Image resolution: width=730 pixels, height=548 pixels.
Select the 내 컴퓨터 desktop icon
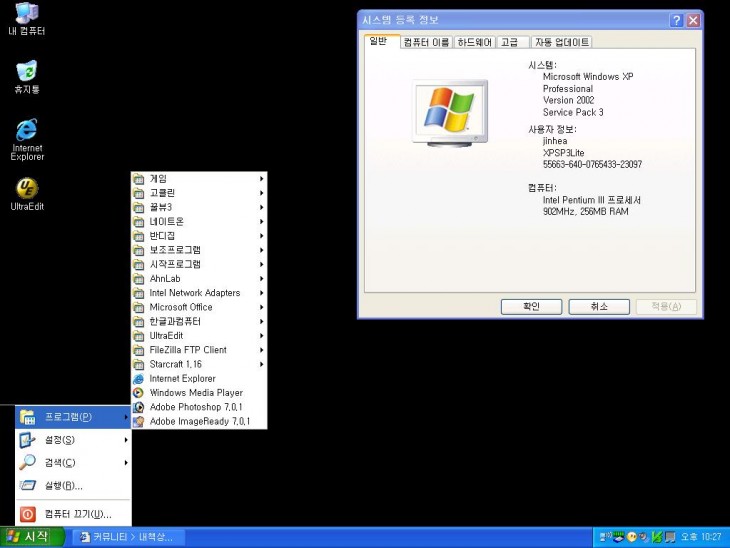pyautogui.click(x=27, y=16)
